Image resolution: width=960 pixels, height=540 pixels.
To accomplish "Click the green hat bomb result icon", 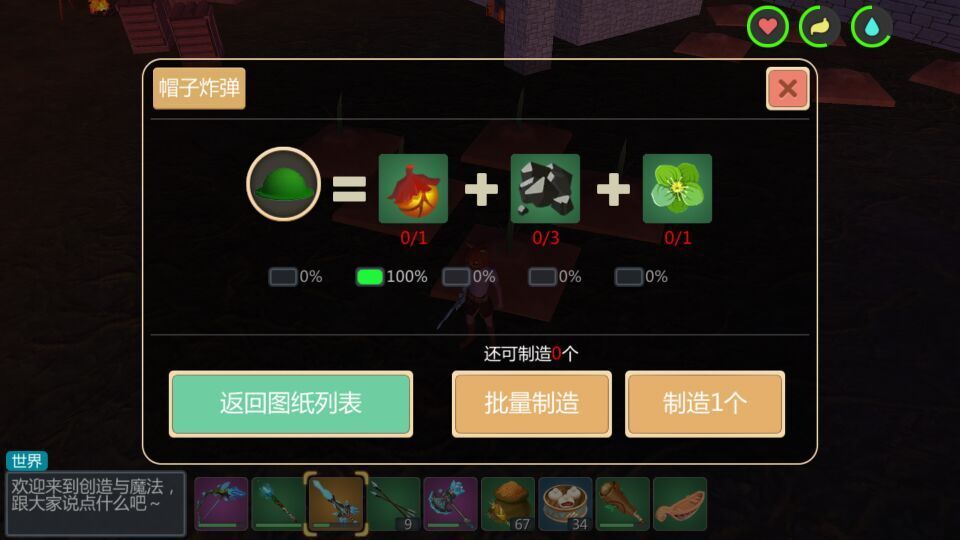I will pyautogui.click(x=283, y=184).
